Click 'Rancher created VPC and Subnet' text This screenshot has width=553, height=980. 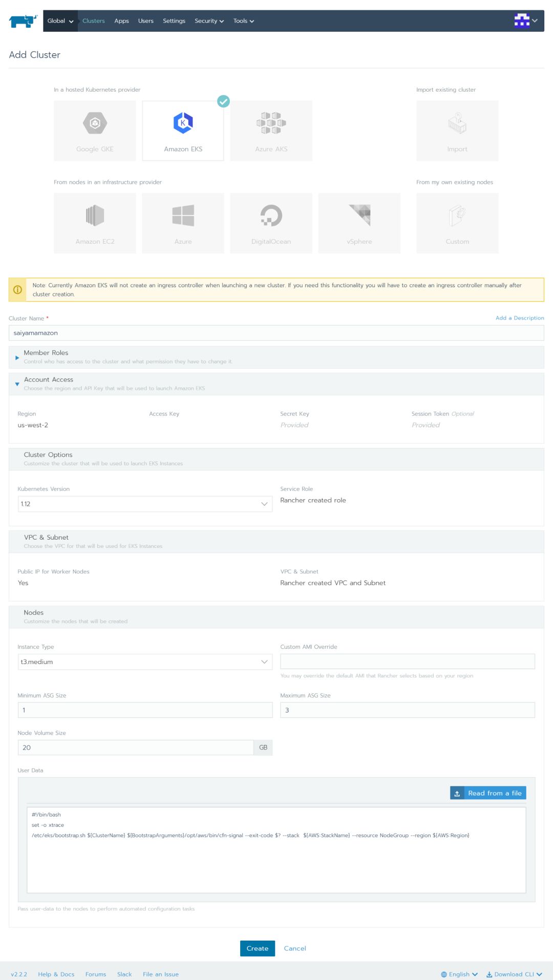(333, 583)
